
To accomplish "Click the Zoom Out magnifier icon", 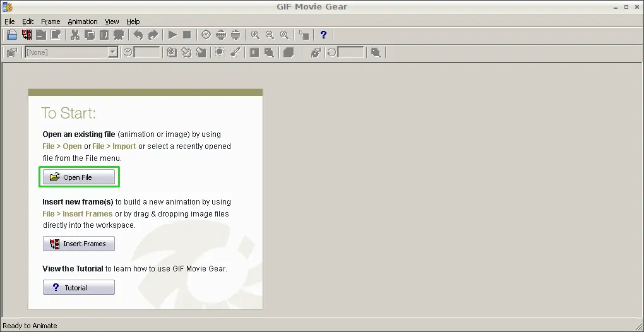I will pos(270,35).
